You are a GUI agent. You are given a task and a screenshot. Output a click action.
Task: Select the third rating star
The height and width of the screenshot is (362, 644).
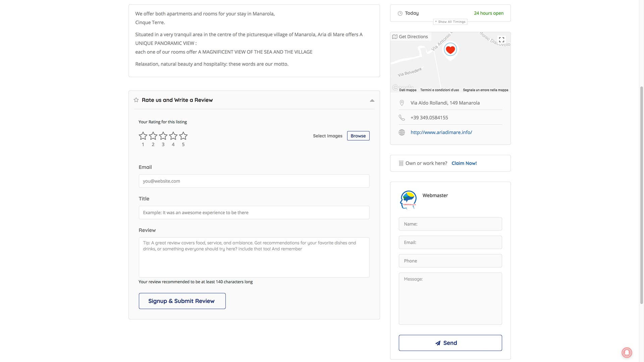coord(163,136)
